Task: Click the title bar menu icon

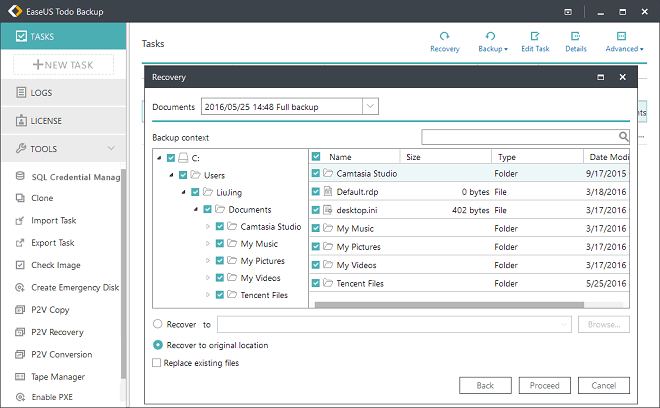Action: pyautogui.click(x=568, y=12)
